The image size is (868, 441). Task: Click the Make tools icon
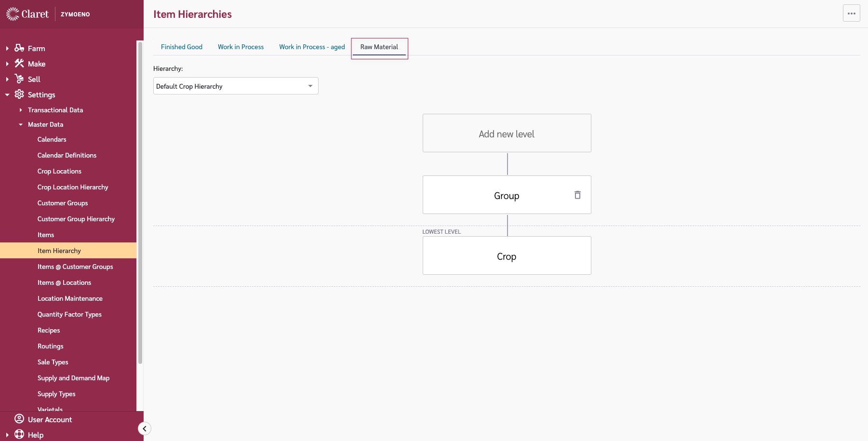point(19,63)
